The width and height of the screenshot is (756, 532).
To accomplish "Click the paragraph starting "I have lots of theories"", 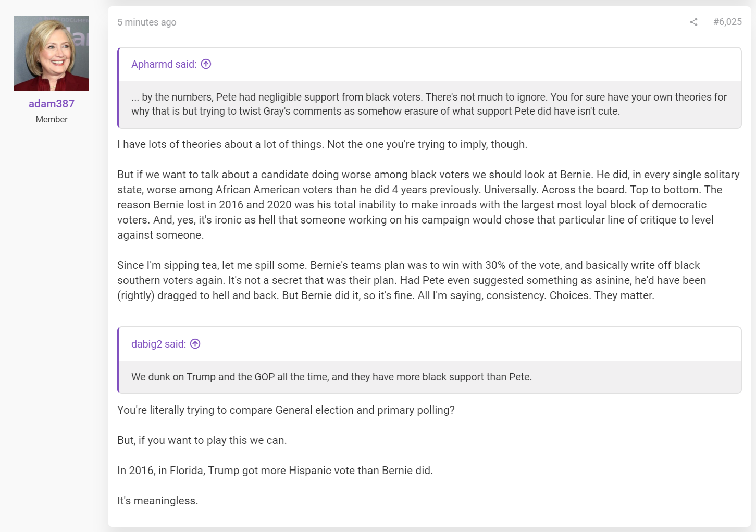I will [x=322, y=144].
